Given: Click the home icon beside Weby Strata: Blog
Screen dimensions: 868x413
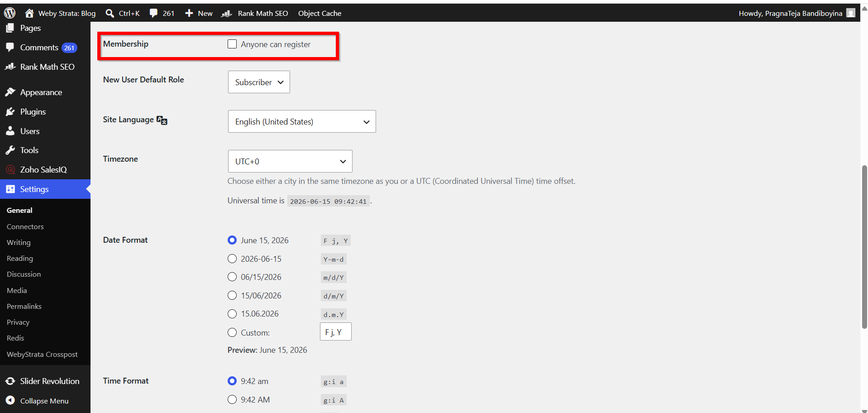Looking at the screenshot, I should point(29,13).
